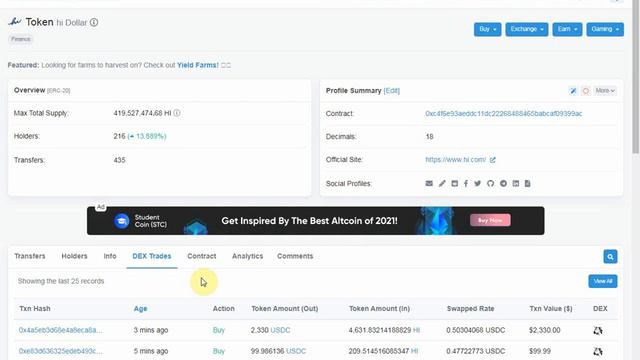640x360 pixels.
Task: Select the DEX Trades tab
Action: point(152,256)
